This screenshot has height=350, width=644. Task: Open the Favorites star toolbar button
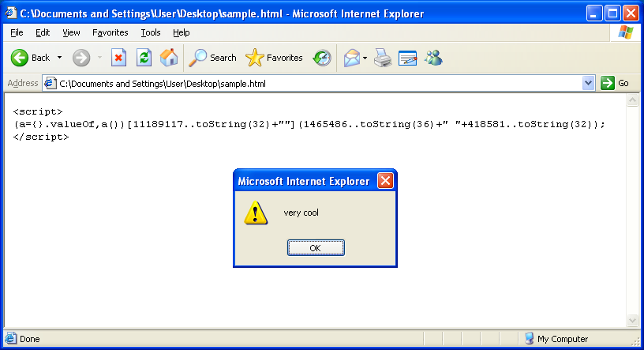(274, 58)
